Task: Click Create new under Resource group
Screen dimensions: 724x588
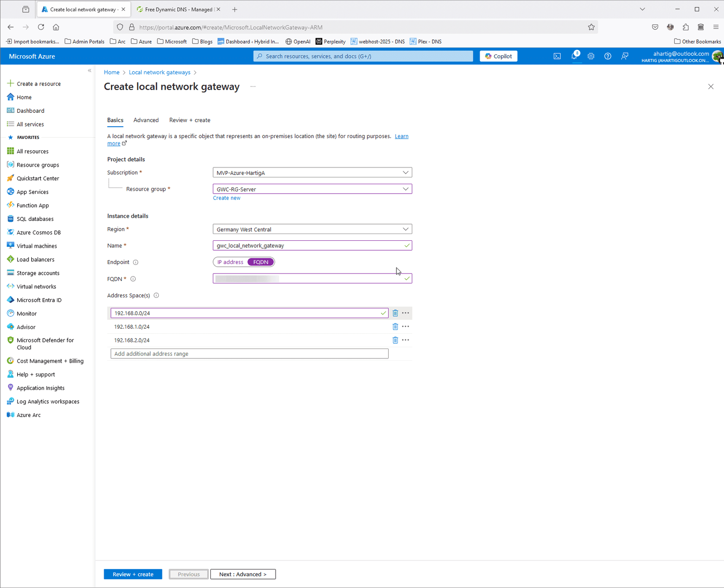Action: pos(226,198)
